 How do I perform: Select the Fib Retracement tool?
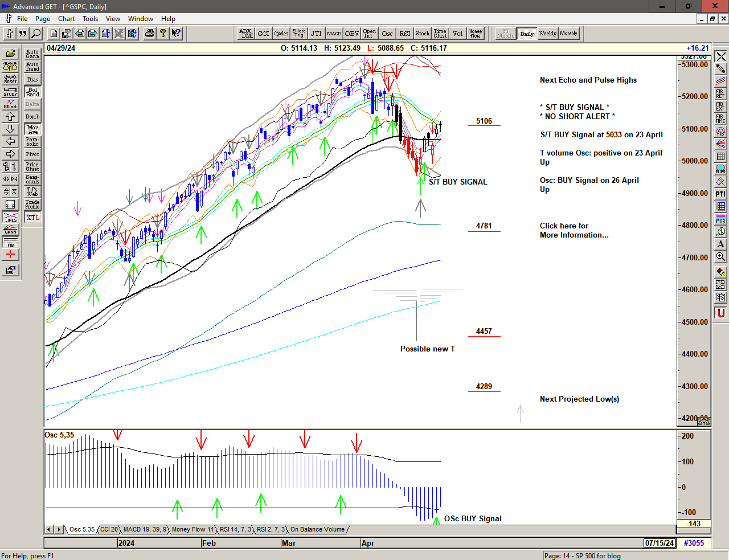(x=720, y=94)
